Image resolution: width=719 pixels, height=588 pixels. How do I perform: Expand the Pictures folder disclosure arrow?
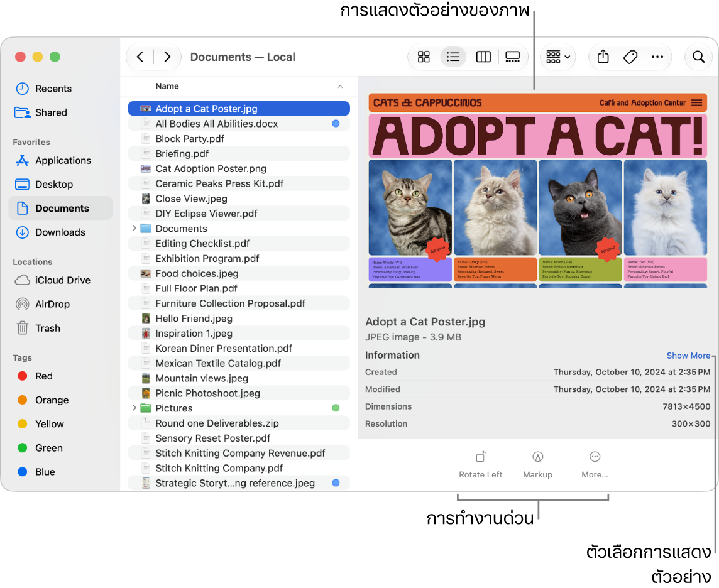(x=134, y=408)
